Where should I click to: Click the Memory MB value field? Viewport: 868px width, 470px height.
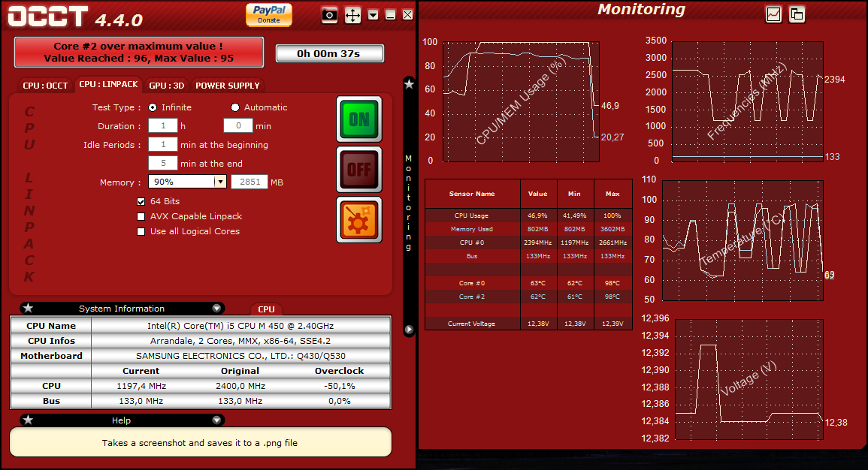(x=250, y=182)
